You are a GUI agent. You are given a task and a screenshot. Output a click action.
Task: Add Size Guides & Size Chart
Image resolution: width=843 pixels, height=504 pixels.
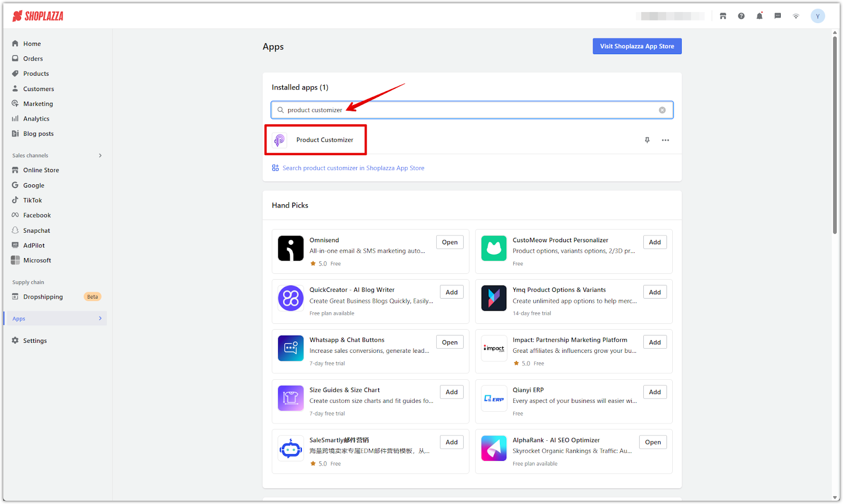click(452, 392)
